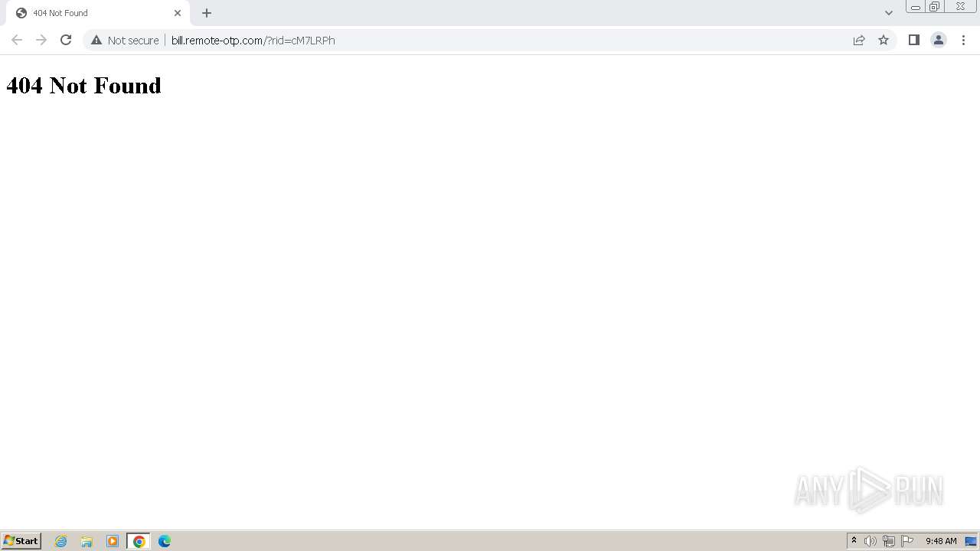Show hidden system tray icons
This screenshot has height=551, width=980.
[x=854, y=541]
